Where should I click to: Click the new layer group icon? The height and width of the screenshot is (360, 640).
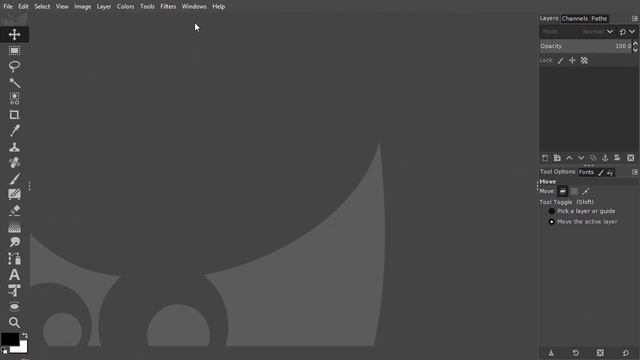557,158
